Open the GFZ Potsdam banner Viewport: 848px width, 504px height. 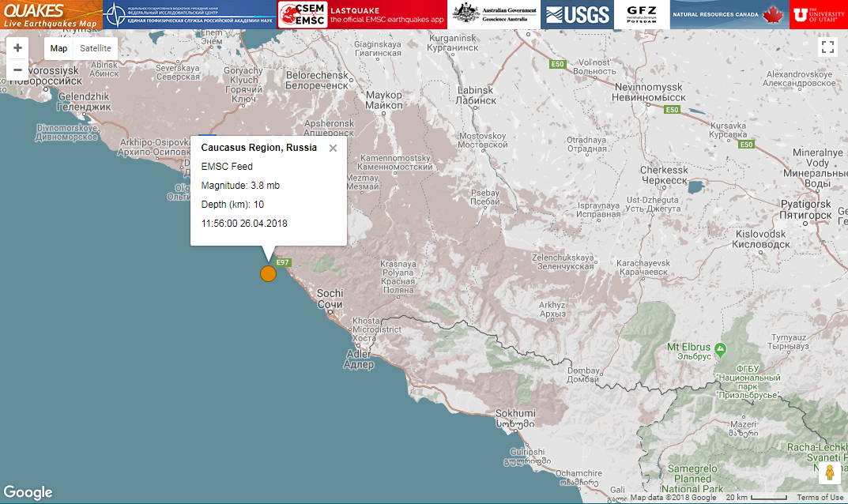coord(641,14)
